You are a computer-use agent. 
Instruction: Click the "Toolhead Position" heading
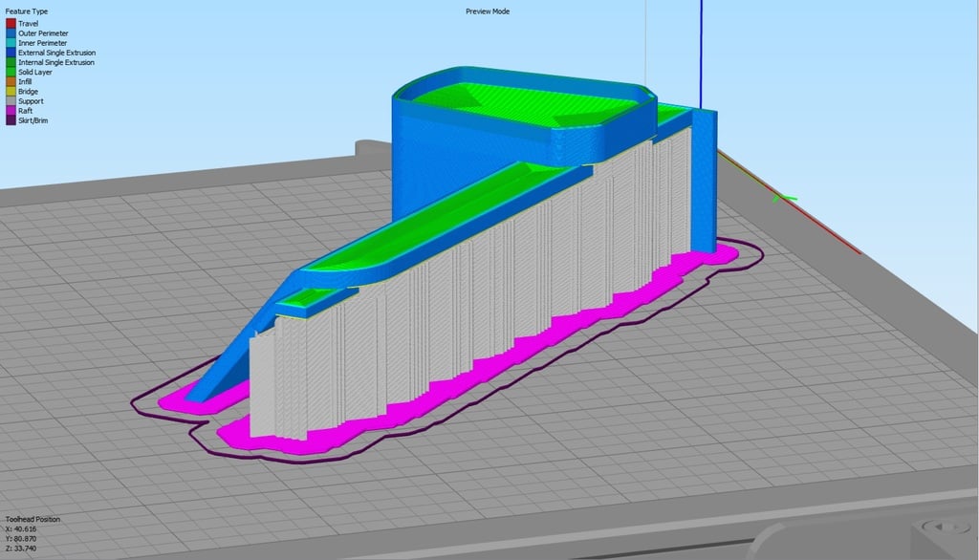point(33,520)
